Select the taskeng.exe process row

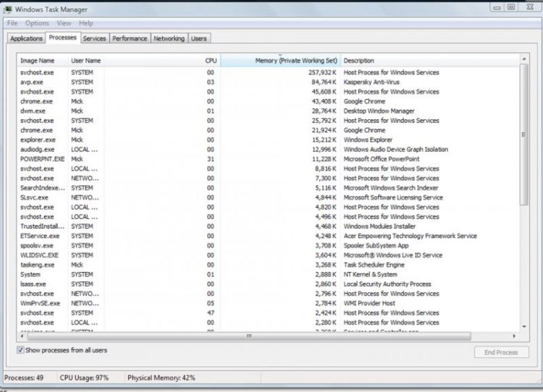click(x=268, y=265)
